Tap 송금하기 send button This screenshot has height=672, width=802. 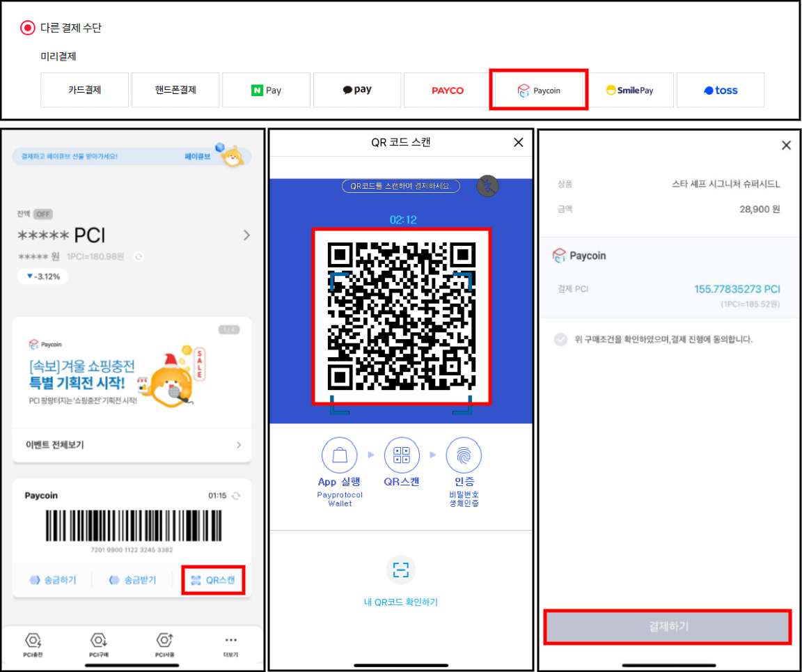[x=53, y=580]
